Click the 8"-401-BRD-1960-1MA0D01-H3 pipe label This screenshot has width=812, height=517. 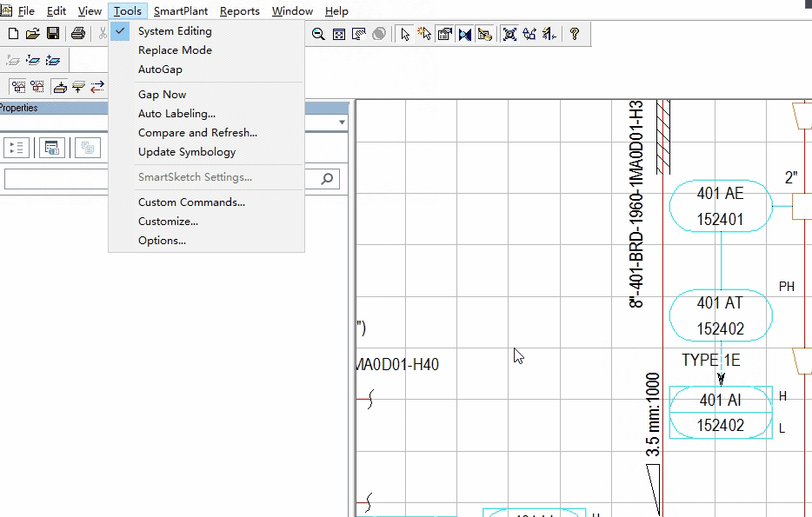pyautogui.click(x=636, y=204)
